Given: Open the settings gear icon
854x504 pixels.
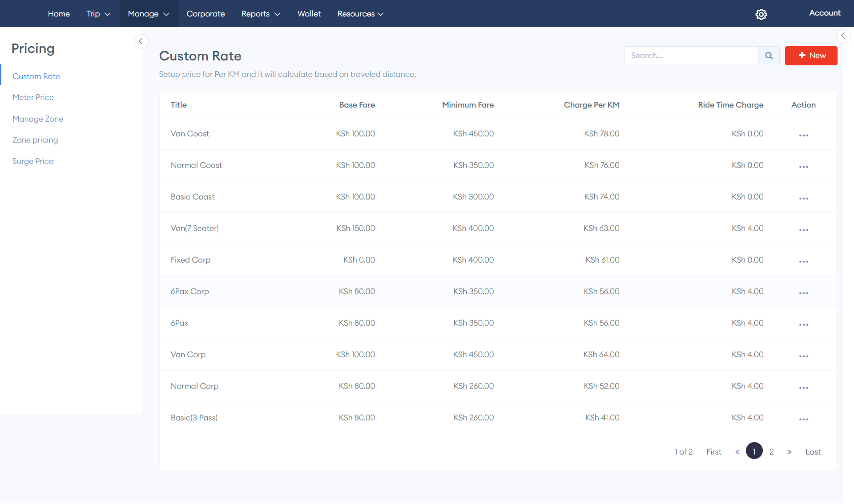Looking at the screenshot, I should (761, 14).
